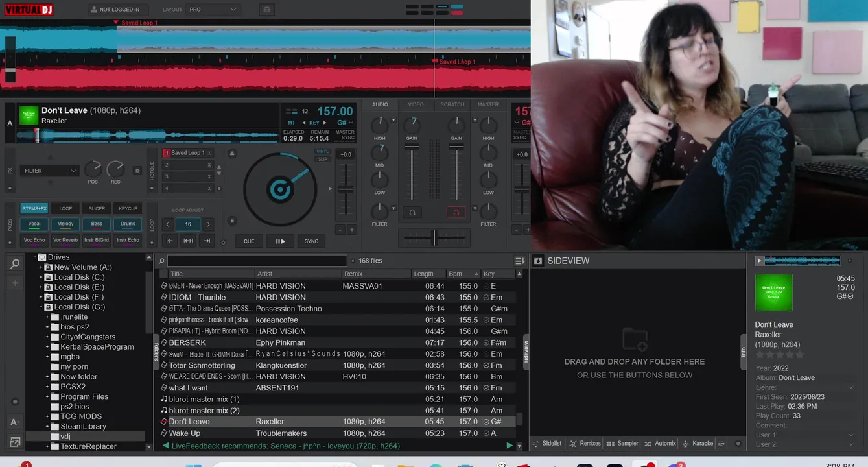Toggle the Drums stem pad
The width and height of the screenshot is (868, 467).
(128, 224)
